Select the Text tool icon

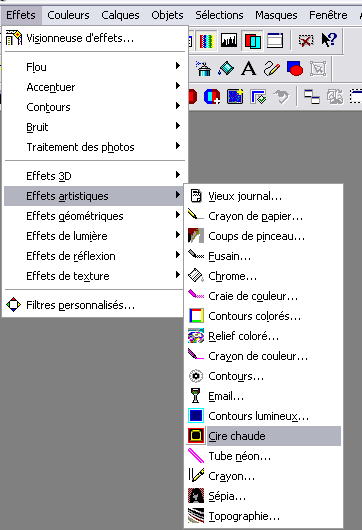(248, 69)
